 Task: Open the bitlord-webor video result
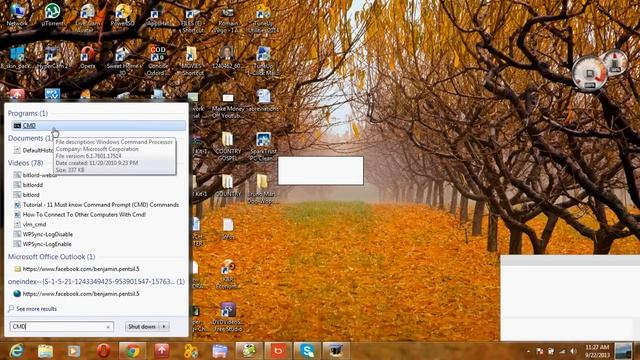point(35,175)
